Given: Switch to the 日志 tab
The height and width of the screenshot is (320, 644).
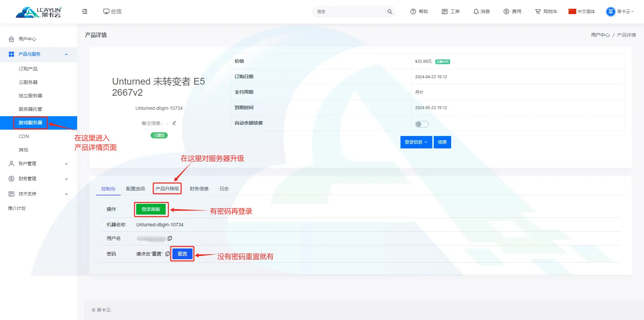Looking at the screenshot, I should [224, 189].
